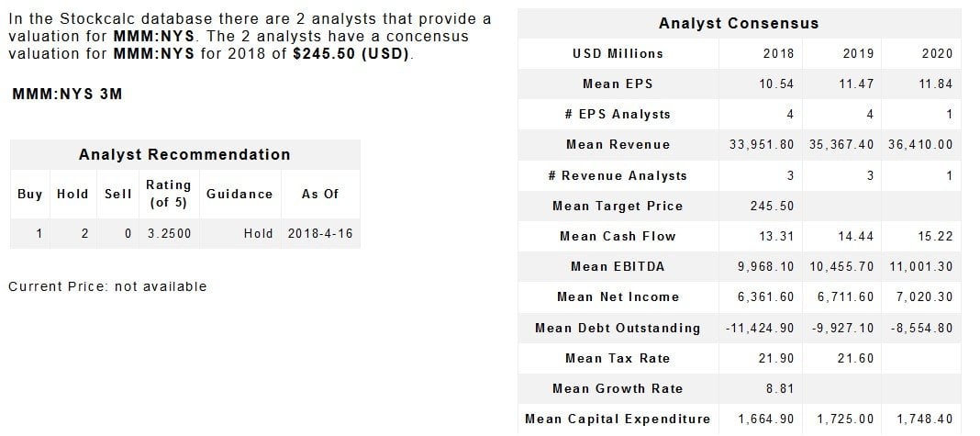Click the Mean Tax Rate row label

[618, 358]
